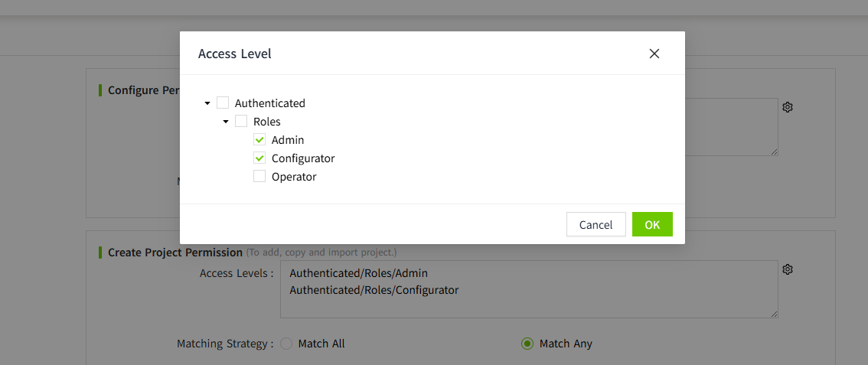868x365 pixels.
Task: Collapse the Roles tree node
Action: (x=226, y=122)
